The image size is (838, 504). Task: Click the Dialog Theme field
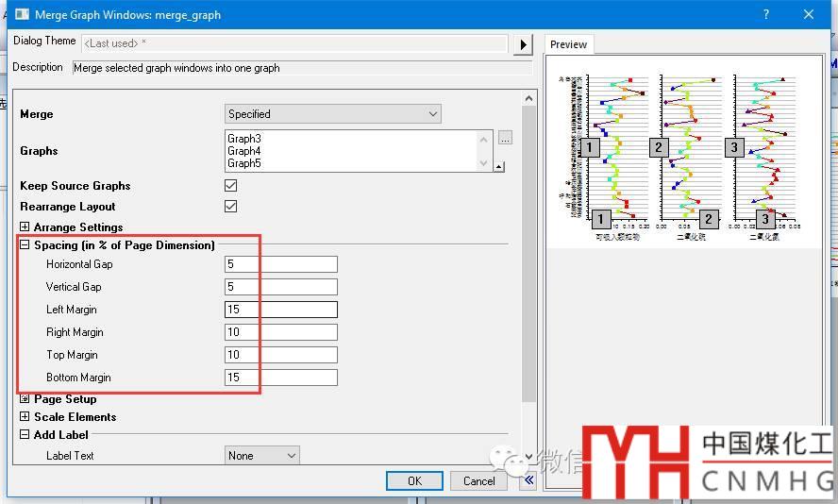click(294, 43)
